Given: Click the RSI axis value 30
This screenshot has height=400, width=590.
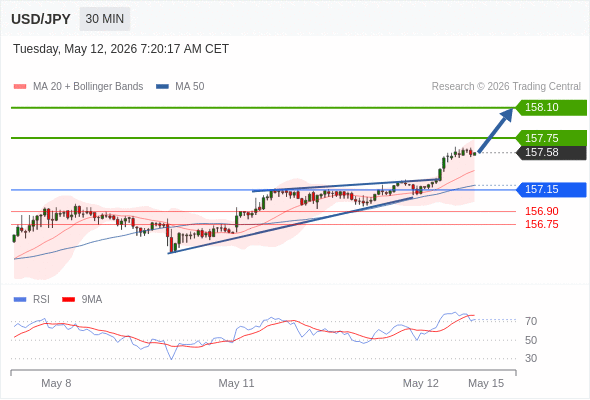Looking at the screenshot, I should [x=531, y=358].
